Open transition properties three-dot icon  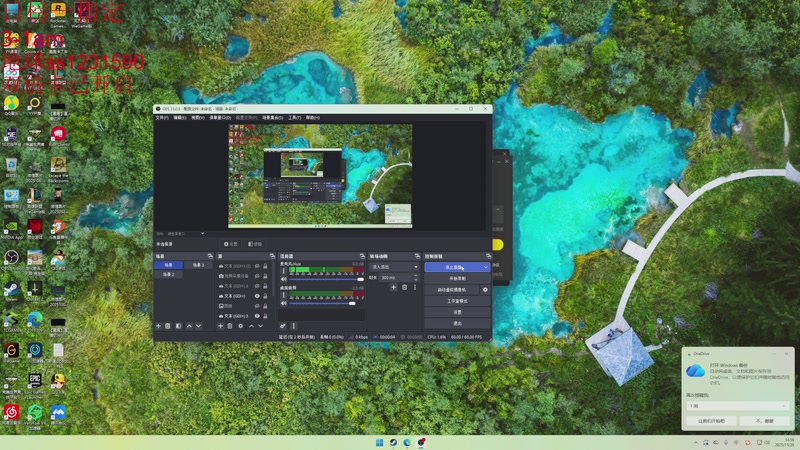(x=415, y=288)
